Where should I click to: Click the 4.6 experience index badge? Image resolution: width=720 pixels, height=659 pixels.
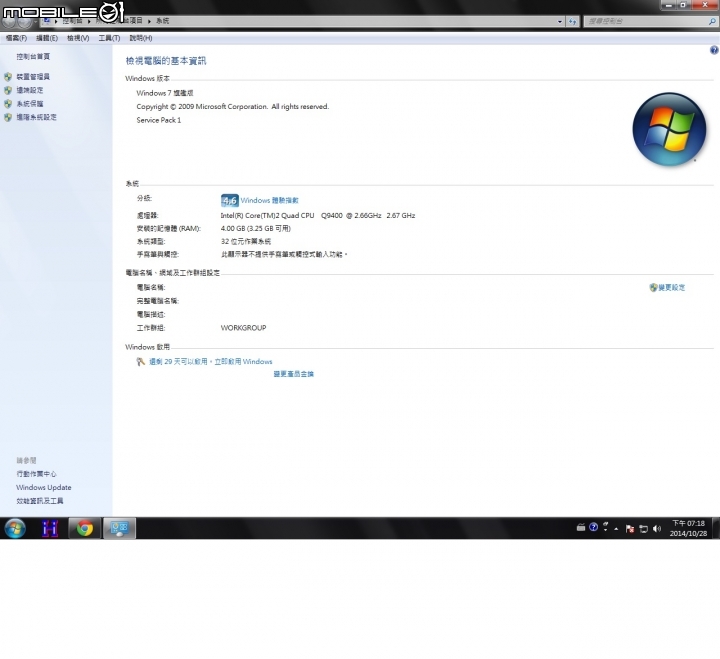(230, 200)
